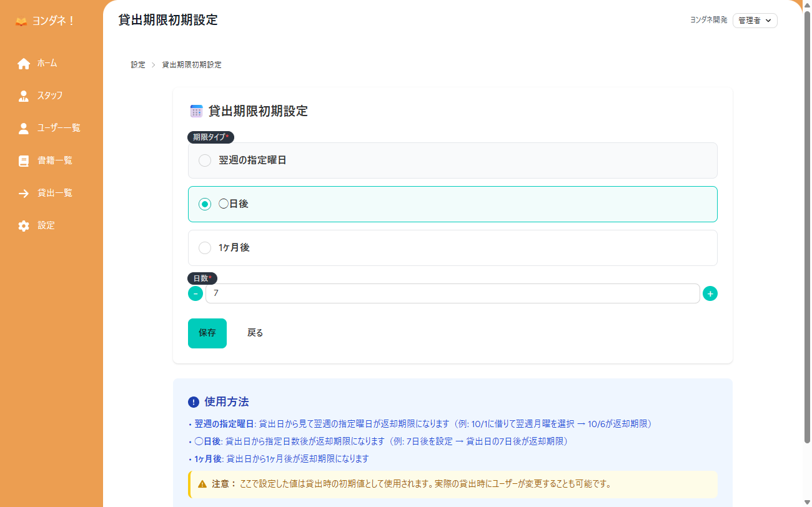Select the 〇日後 radio option
The image size is (812, 507).
click(205, 204)
